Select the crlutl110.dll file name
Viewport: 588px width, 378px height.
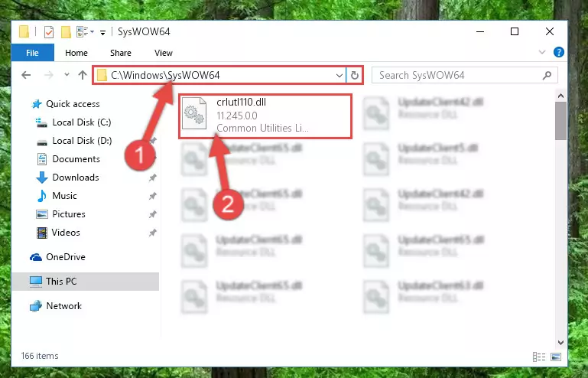click(x=241, y=102)
